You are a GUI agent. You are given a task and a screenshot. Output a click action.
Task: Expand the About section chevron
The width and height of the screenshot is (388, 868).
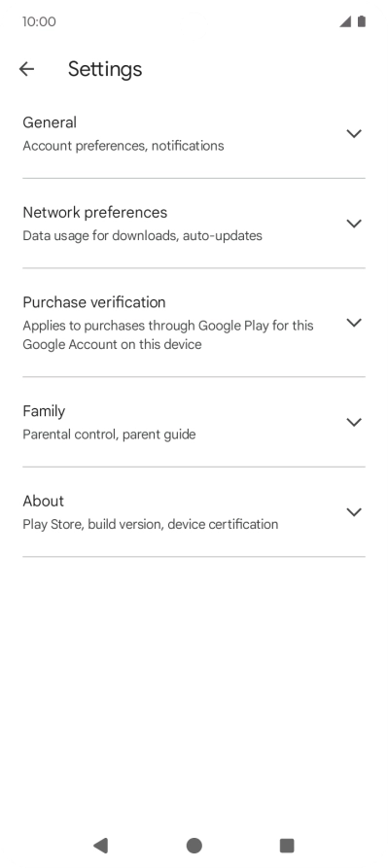click(354, 511)
